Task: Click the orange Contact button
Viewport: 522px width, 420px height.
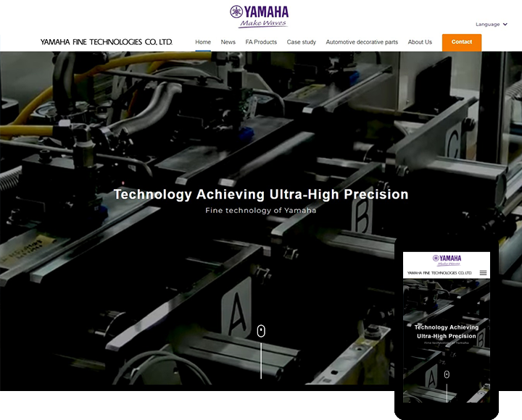Action: [462, 42]
